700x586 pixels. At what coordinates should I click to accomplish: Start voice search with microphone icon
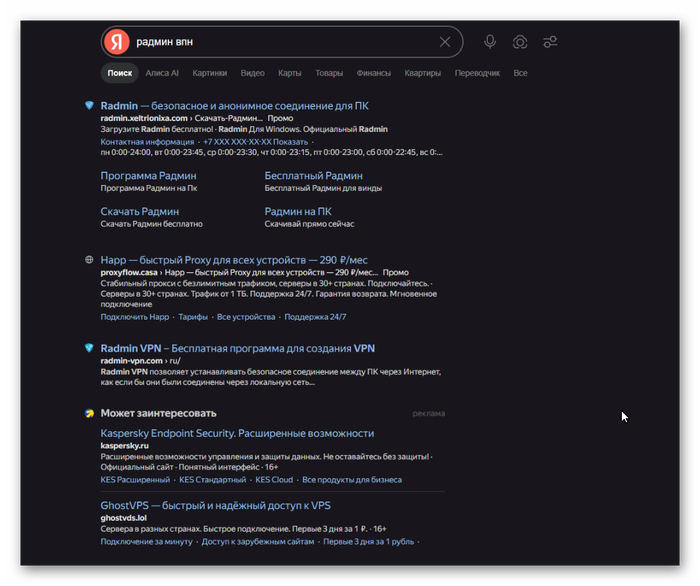490,42
